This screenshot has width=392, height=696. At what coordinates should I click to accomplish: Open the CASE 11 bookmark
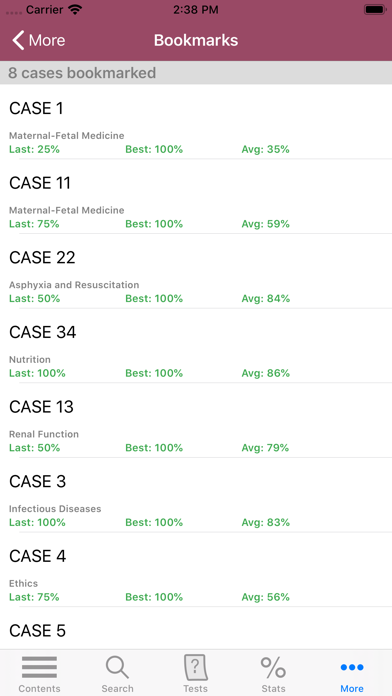(x=196, y=196)
